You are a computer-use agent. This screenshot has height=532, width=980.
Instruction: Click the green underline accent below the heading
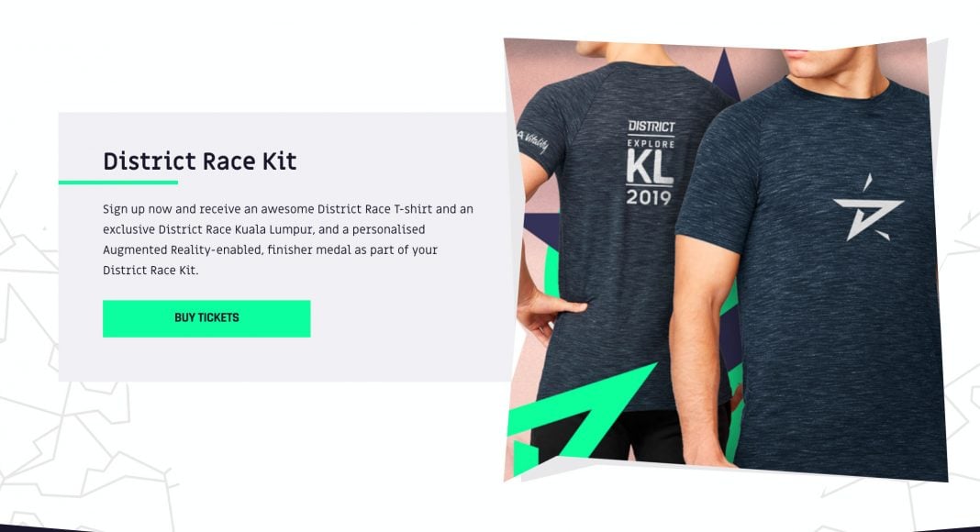coord(118,183)
